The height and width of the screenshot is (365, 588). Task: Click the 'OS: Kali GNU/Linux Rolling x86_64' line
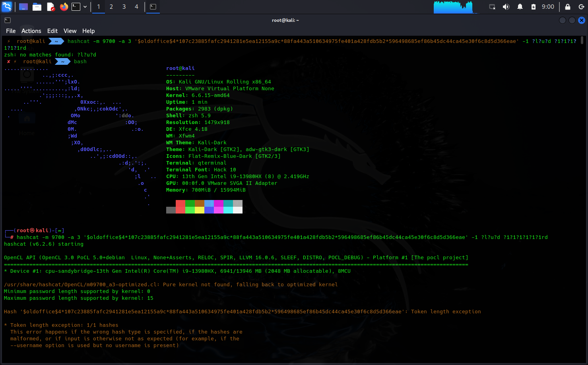[219, 82]
